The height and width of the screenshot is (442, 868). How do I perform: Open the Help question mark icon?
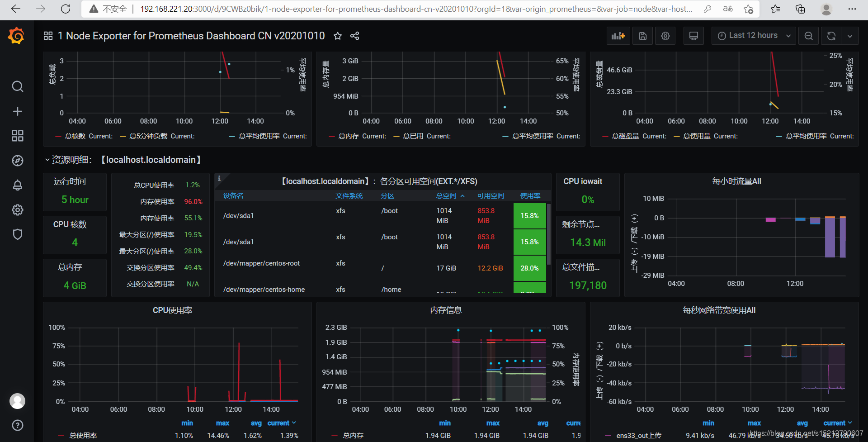18,425
